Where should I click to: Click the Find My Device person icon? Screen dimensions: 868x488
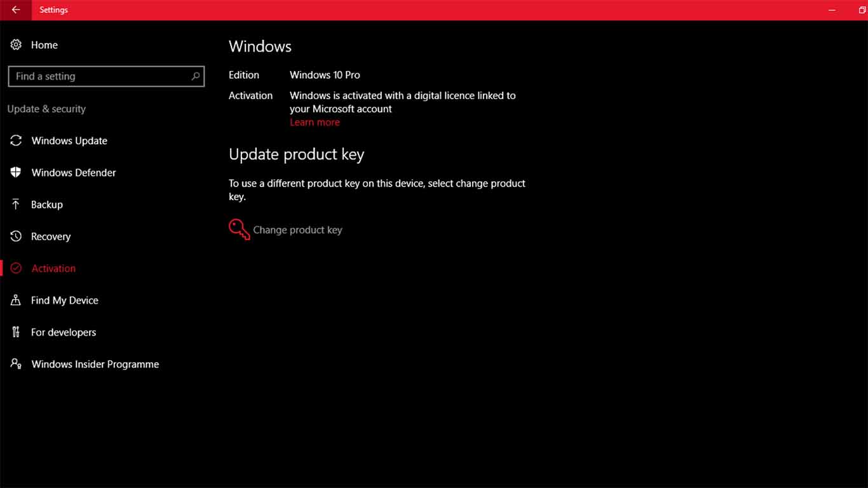(x=16, y=300)
